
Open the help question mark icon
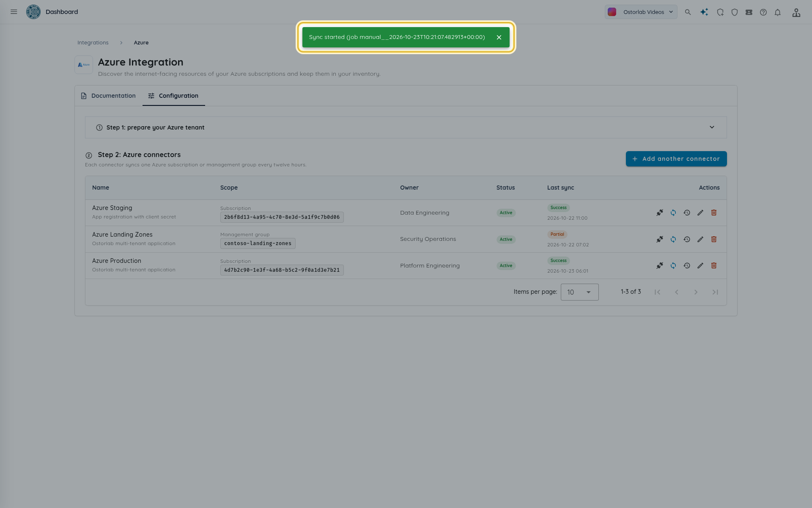coord(763,12)
